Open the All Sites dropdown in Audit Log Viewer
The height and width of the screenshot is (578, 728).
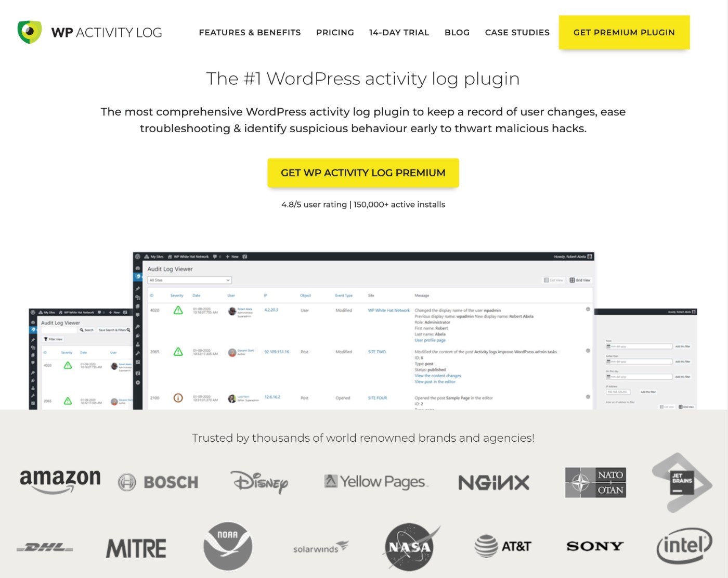[x=189, y=280]
